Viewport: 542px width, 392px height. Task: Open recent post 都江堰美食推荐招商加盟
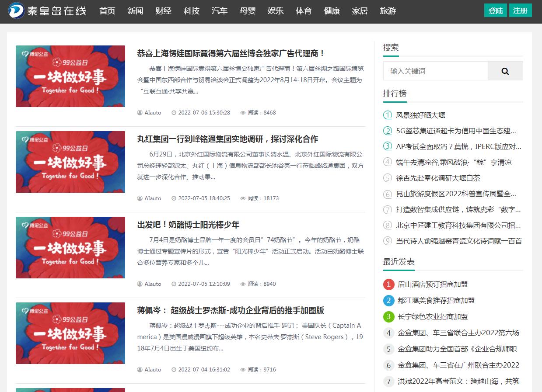coord(437,301)
